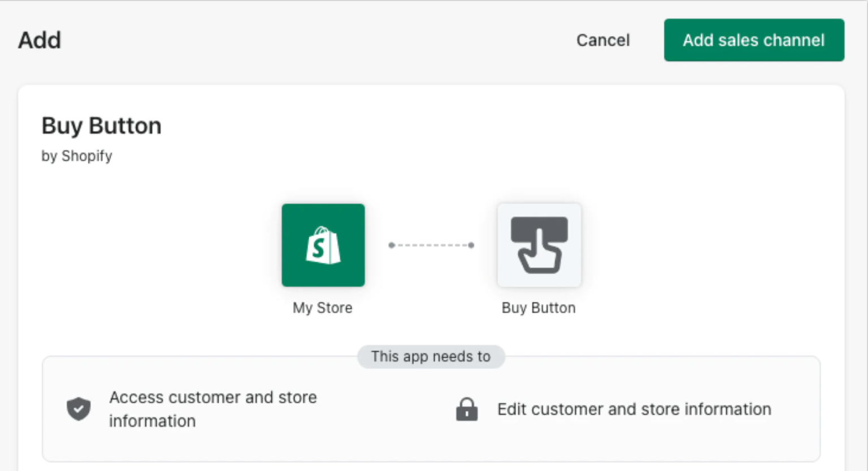Click the "Add" page title
Screen dimensions: 868x471
pyautogui.click(x=40, y=40)
